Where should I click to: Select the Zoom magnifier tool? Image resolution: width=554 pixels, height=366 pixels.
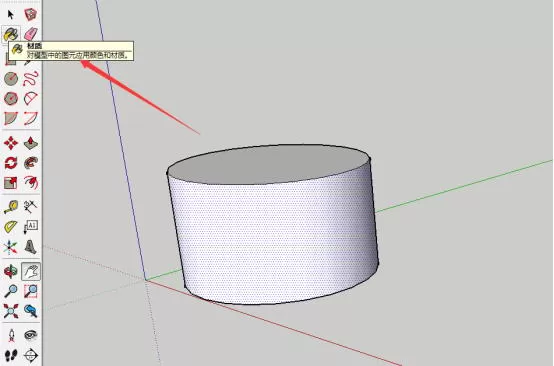pyautogui.click(x=11, y=291)
